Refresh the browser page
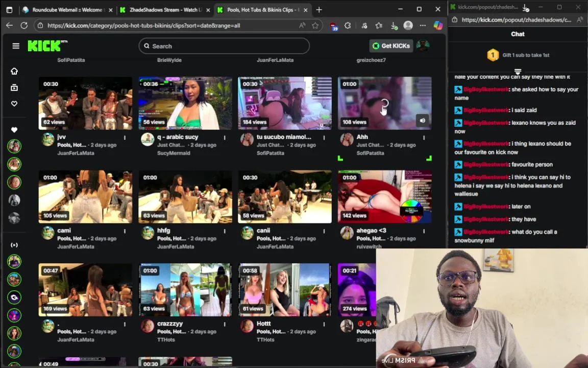Screen dimensions: 588x368 pos(24,25)
